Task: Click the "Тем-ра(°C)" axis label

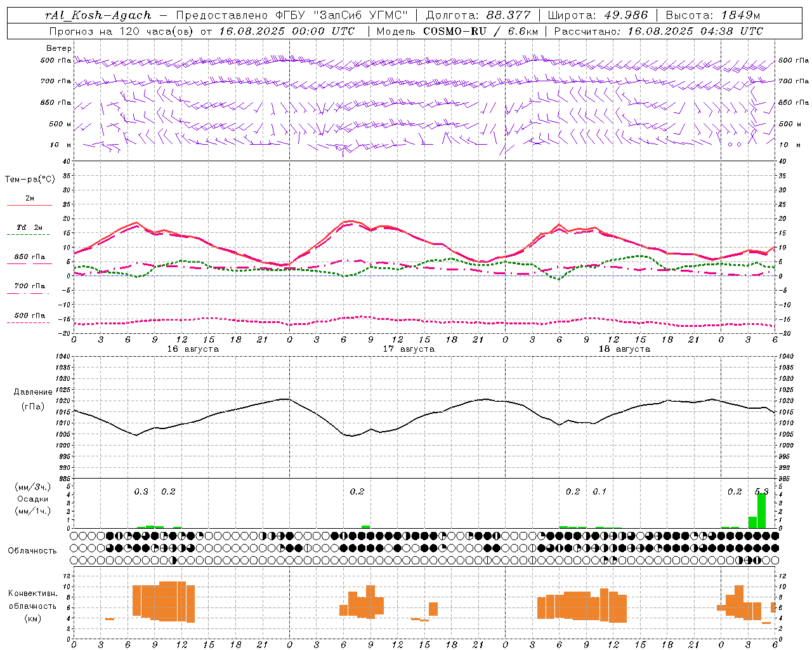Action: click(30, 180)
